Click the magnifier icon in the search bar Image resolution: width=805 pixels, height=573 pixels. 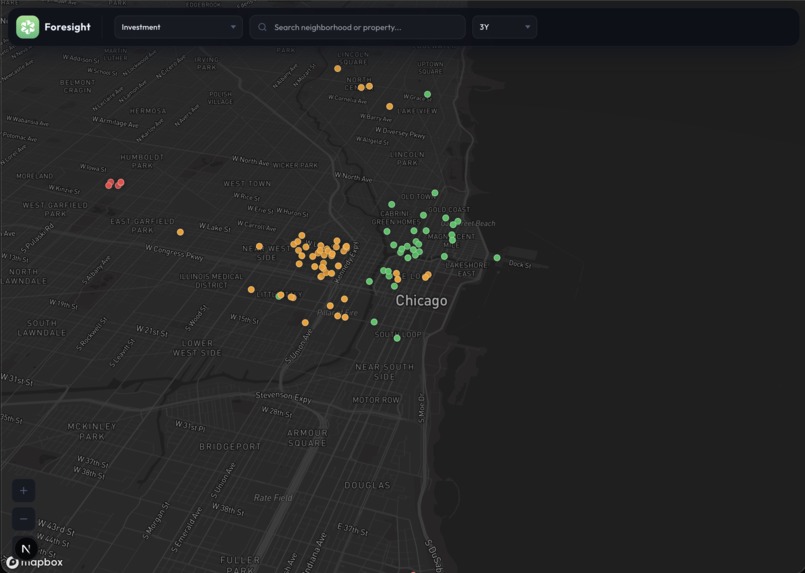[262, 27]
